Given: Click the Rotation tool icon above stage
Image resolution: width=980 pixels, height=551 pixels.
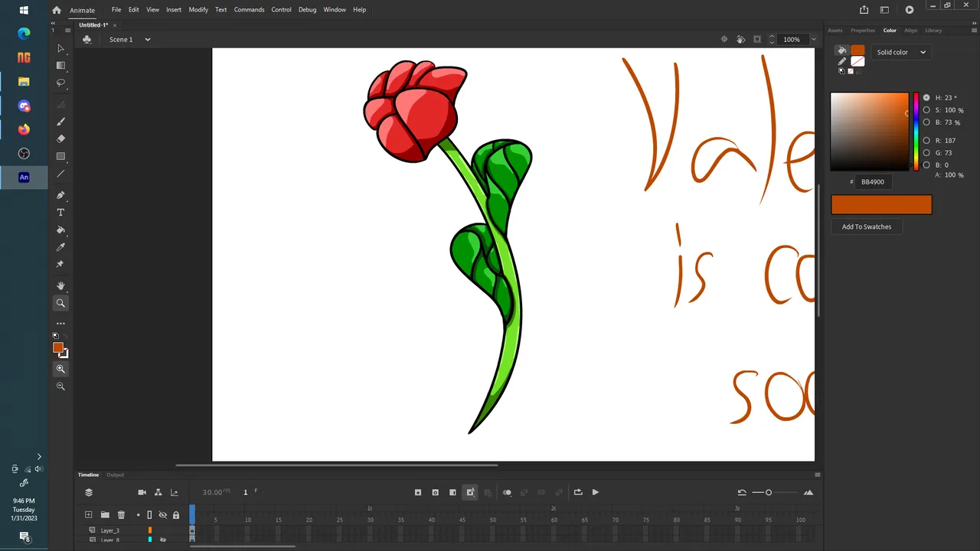Looking at the screenshot, I should (740, 39).
